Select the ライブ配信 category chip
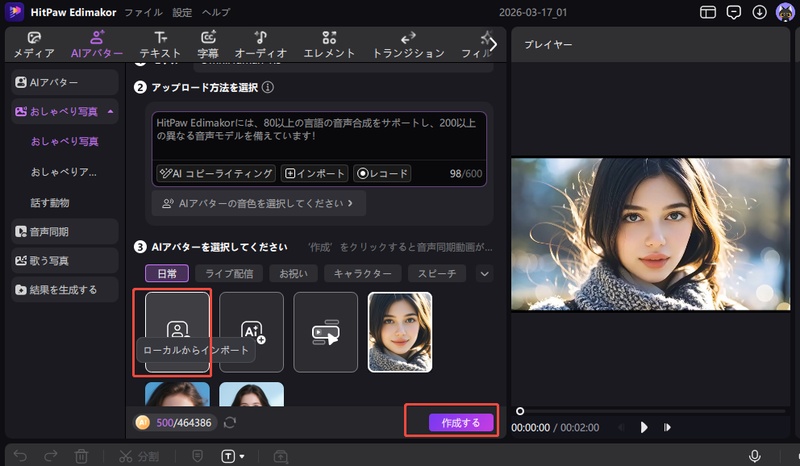The height and width of the screenshot is (466, 800). (x=229, y=274)
